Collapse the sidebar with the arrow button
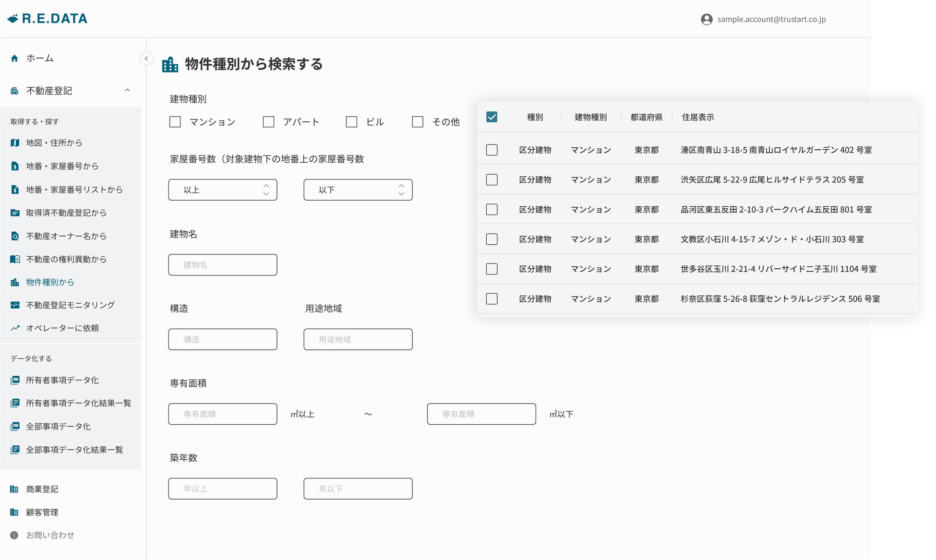936x560 pixels. pyautogui.click(x=146, y=59)
